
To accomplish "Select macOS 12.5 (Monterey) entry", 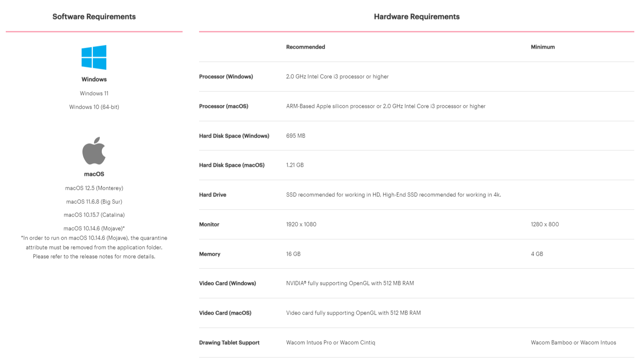I will [x=94, y=188].
